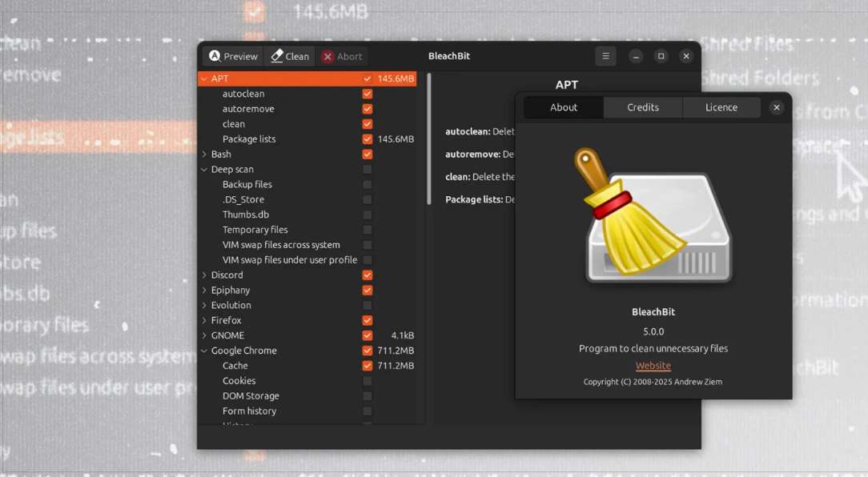Select the .DS_Store row
The height and width of the screenshot is (477, 868).
pos(307,199)
